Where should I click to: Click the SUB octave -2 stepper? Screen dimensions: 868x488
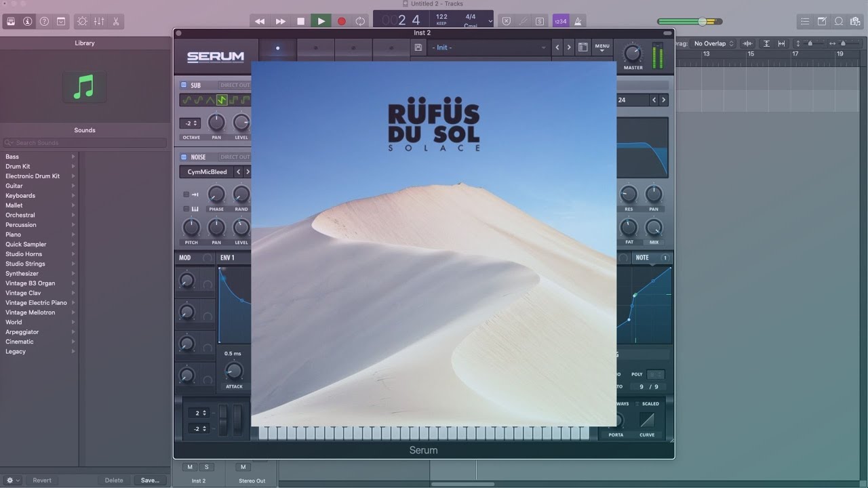click(190, 123)
